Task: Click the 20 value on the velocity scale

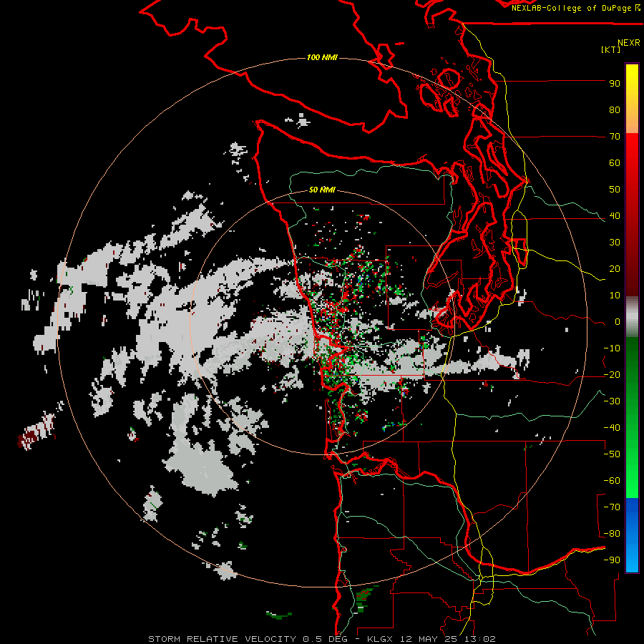Action: point(615,269)
